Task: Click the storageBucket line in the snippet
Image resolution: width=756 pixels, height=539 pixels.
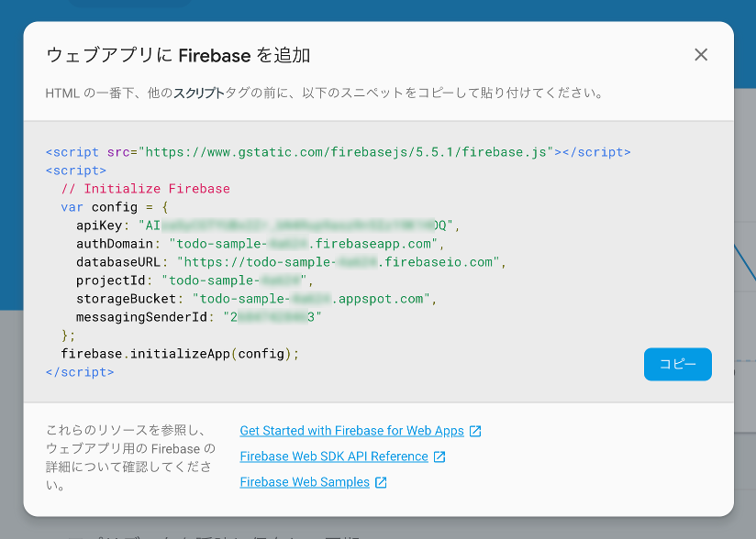Action: pyautogui.click(x=257, y=299)
